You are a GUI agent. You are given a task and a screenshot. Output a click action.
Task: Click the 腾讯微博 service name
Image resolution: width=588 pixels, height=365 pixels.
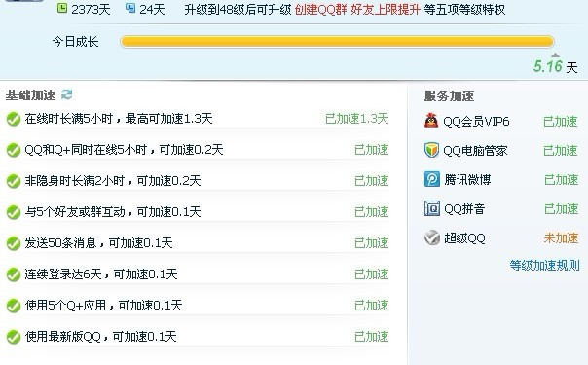(x=467, y=180)
